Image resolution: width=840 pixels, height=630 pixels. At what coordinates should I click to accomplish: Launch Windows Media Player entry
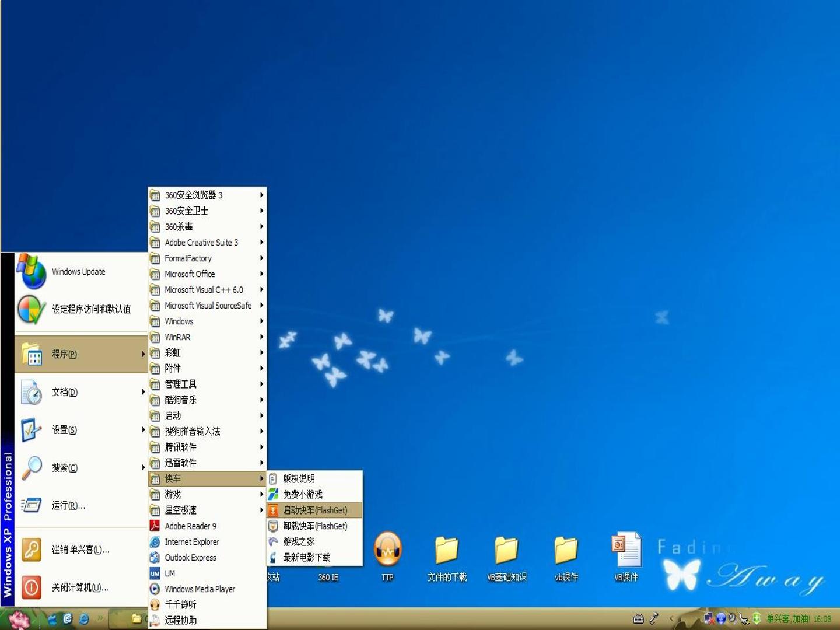[x=207, y=589]
